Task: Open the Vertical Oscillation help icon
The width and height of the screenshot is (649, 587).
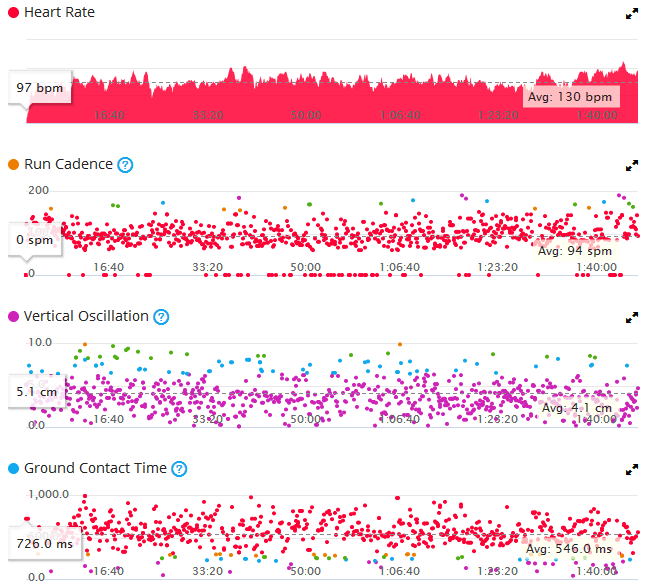Action: pos(161,317)
